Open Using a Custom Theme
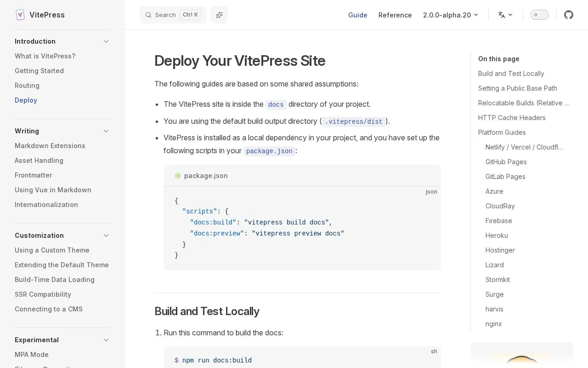588x368 pixels. [x=52, y=250]
